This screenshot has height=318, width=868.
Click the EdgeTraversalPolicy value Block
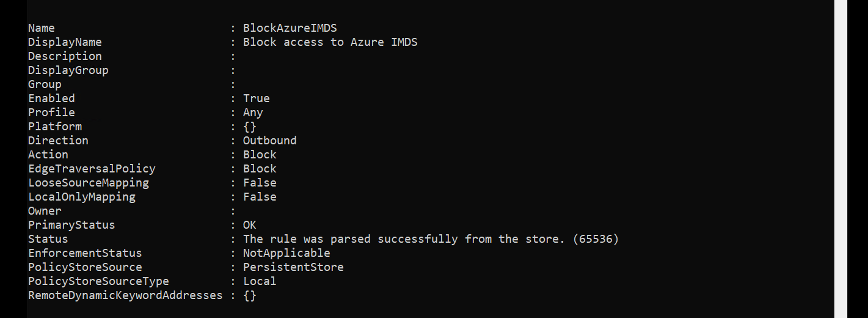pos(260,169)
